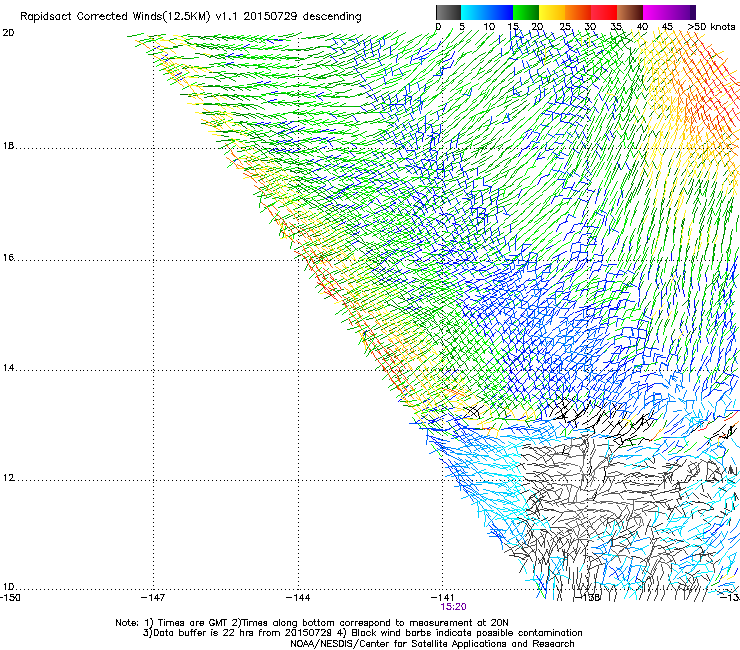Click the latitude label 14
Screen dimensions: 740x650
coord(8,368)
